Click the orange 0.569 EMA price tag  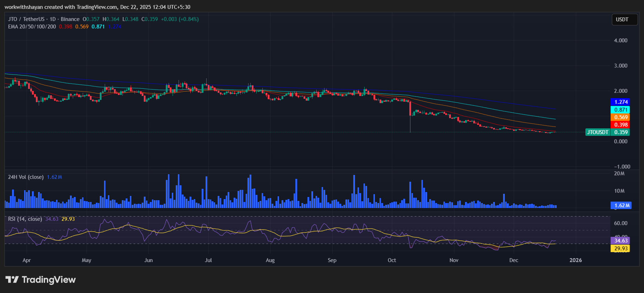pos(621,117)
